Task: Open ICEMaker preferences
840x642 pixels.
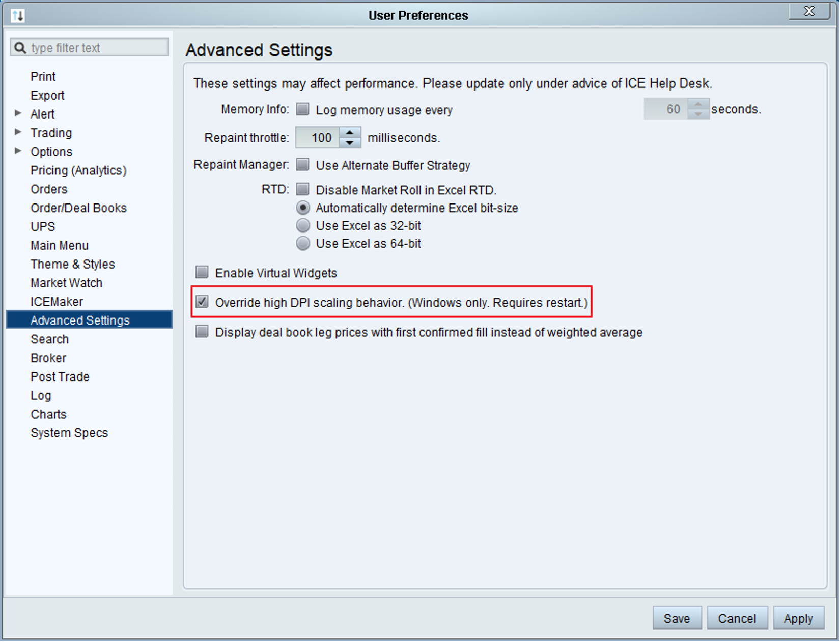Action: pyautogui.click(x=57, y=302)
